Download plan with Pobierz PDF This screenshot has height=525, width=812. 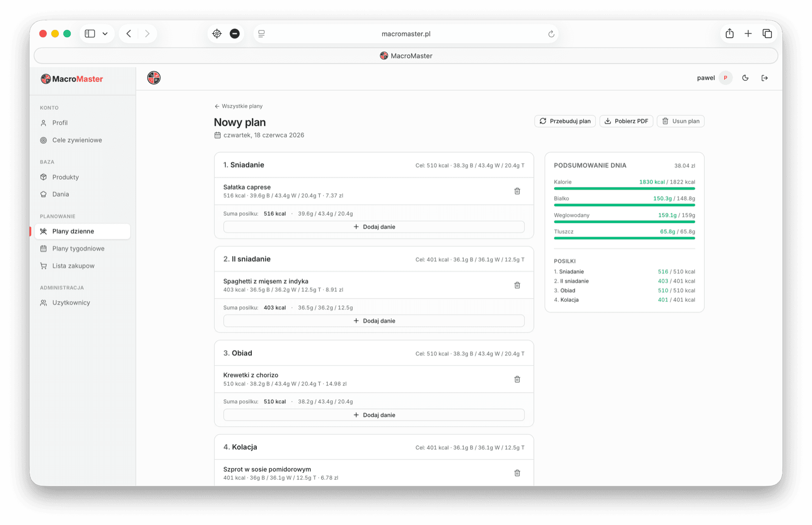(x=626, y=121)
